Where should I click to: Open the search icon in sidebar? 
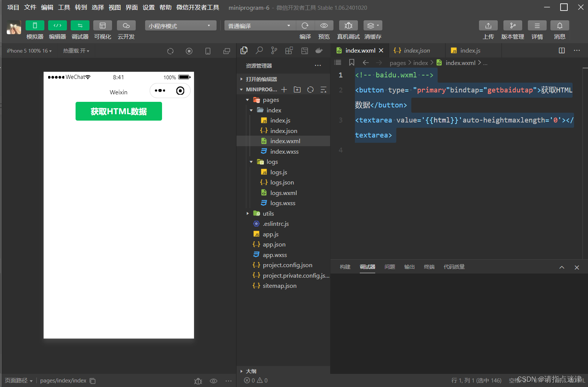tap(259, 50)
